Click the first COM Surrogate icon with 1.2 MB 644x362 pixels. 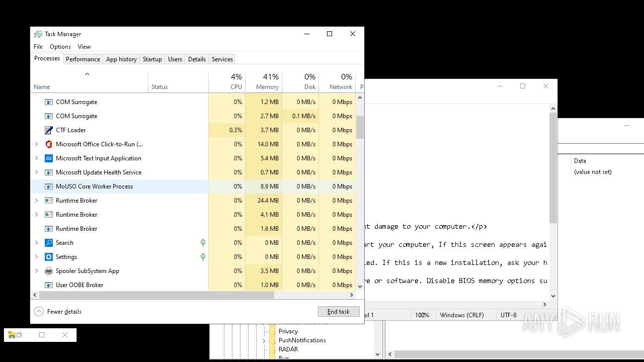[49, 102]
